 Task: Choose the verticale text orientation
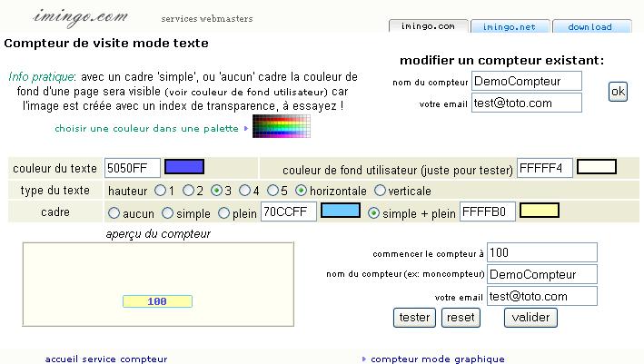[380, 191]
